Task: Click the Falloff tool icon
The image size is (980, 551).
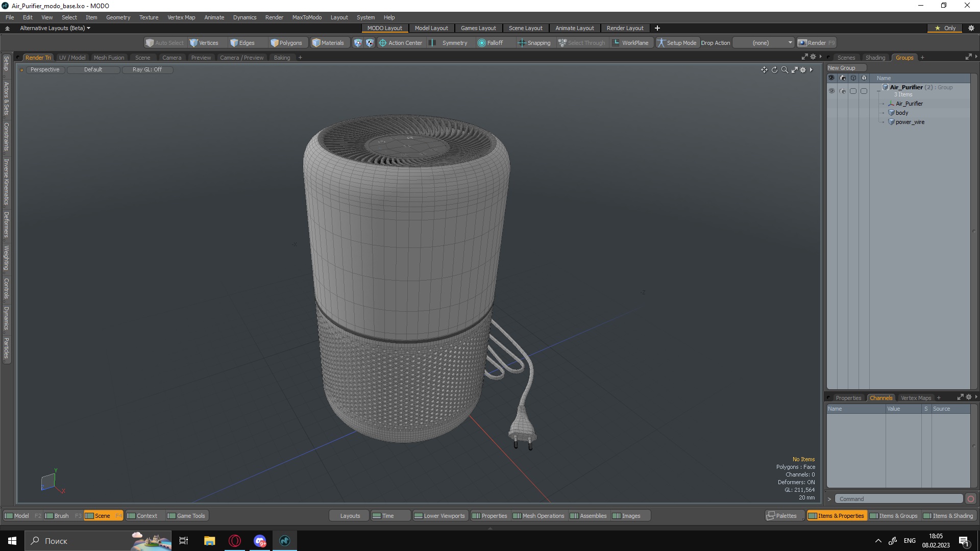Action: pos(480,42)
